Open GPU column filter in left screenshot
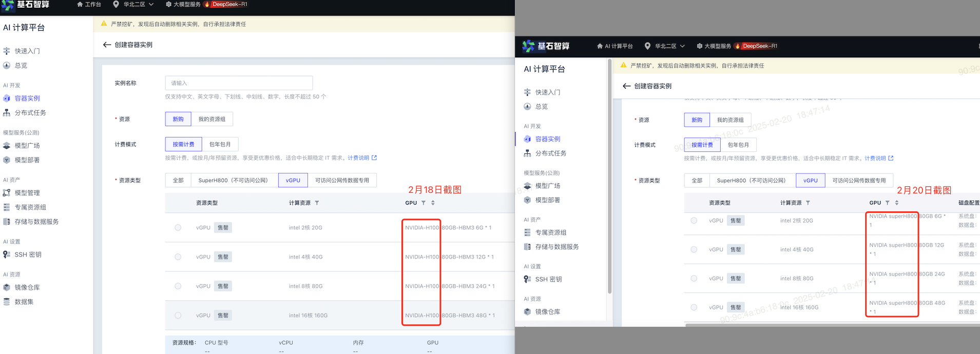 click(424, 203)
